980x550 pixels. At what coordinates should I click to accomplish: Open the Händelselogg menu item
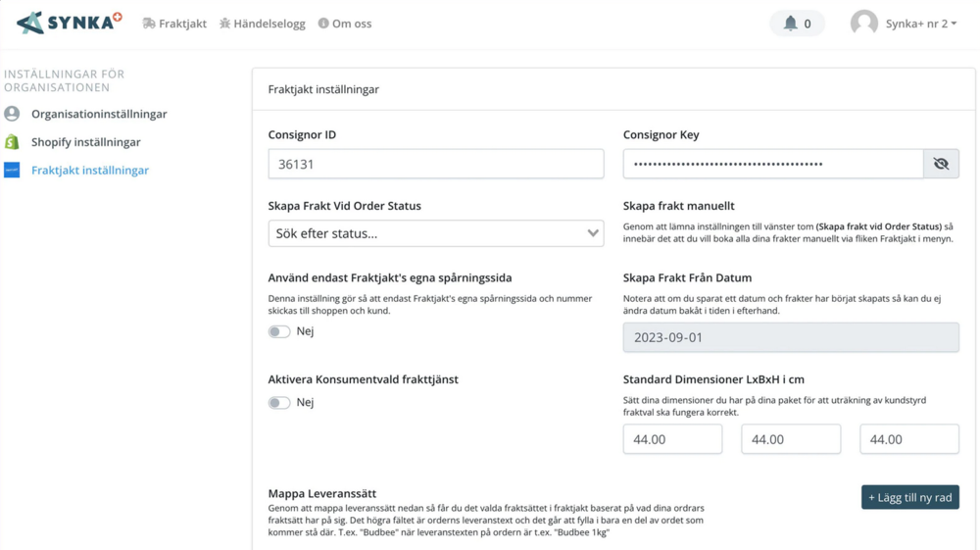[x=269, y=24]
